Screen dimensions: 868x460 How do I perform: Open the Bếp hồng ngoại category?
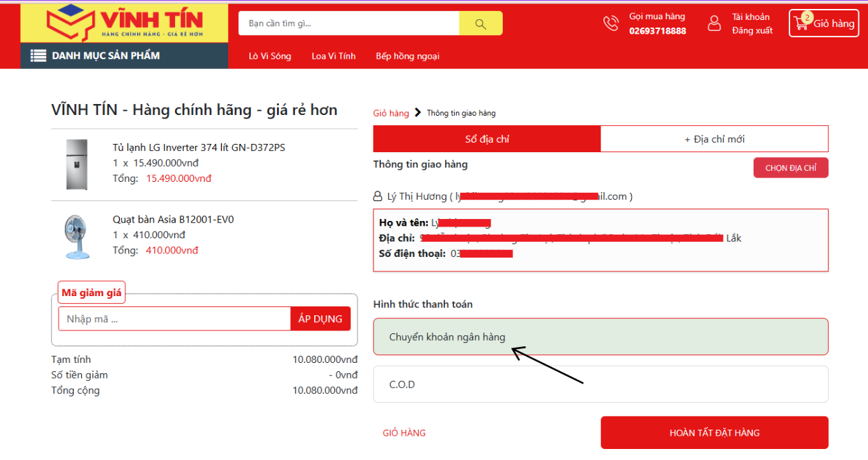(x=408, y=56)
